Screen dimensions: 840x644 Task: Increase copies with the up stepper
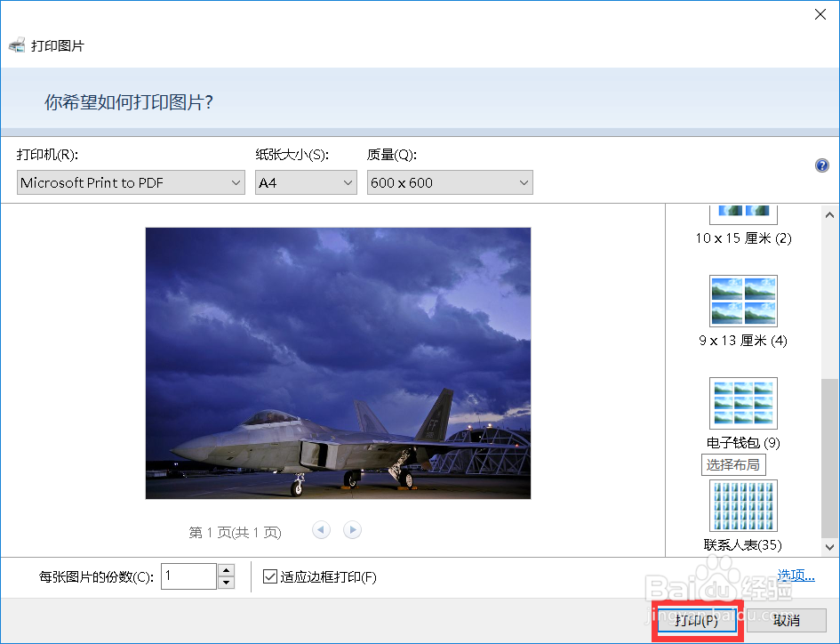(x=227, y=570)
